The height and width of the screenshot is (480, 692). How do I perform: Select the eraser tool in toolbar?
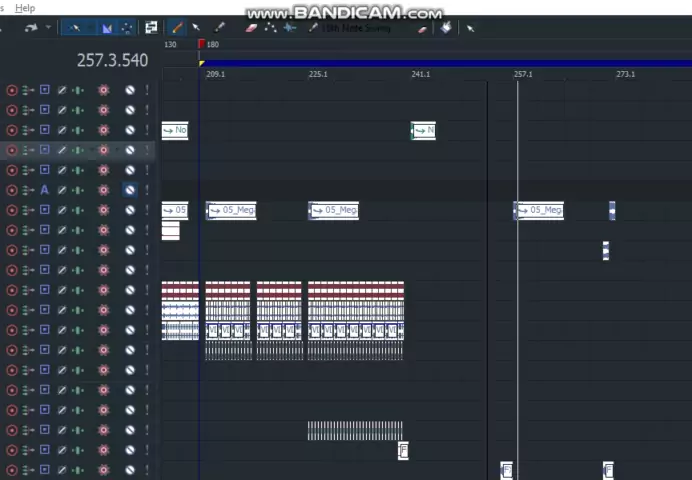[252, 28]
